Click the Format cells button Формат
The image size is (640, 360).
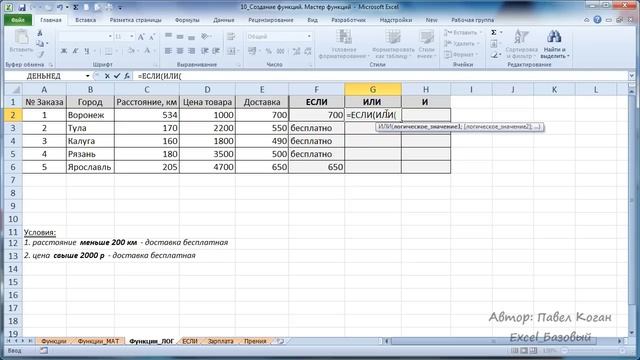(x=461, y=54)
